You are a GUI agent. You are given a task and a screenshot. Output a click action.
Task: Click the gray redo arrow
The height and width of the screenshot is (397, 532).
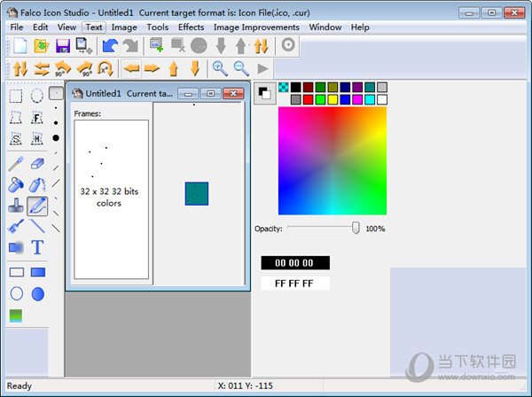coord(131,45)
